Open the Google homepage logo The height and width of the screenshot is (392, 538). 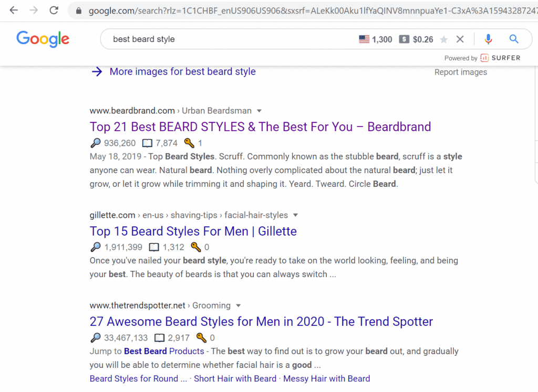click(x=43, y=39)
